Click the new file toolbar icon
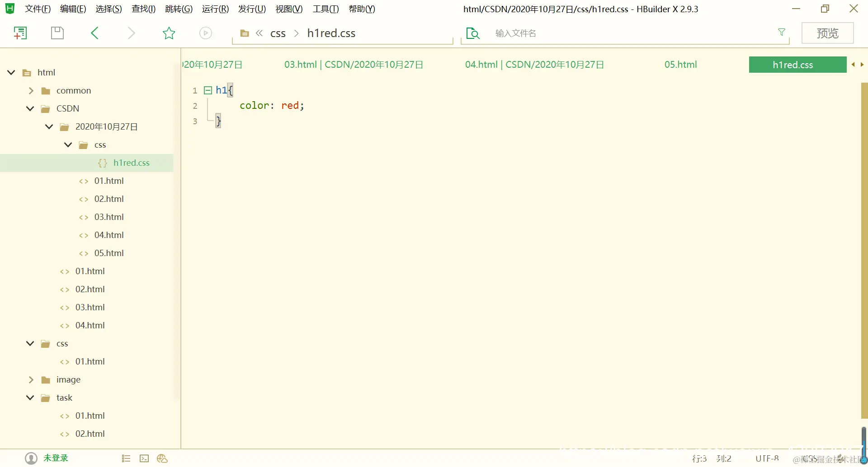 pos(20,33)
